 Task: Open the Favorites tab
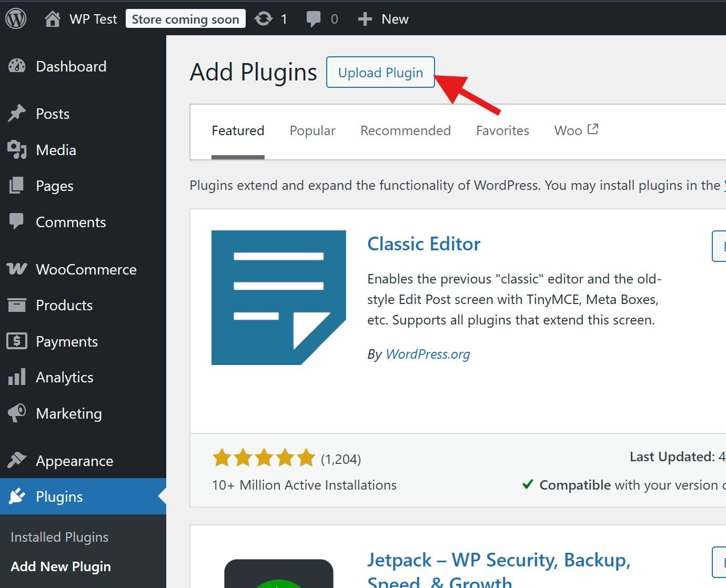click(x=502, y=130)
